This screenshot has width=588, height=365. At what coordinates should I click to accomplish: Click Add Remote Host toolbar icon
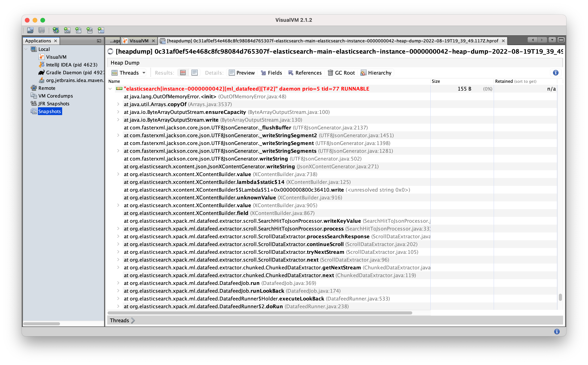[x=56, y=30]
